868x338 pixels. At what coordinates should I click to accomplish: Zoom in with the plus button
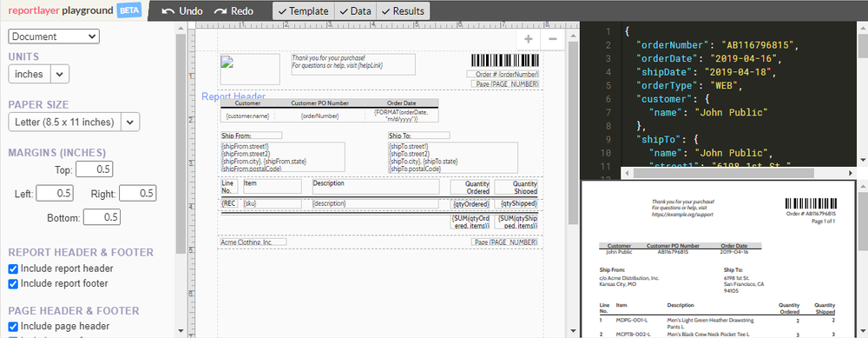pos(529,39)
